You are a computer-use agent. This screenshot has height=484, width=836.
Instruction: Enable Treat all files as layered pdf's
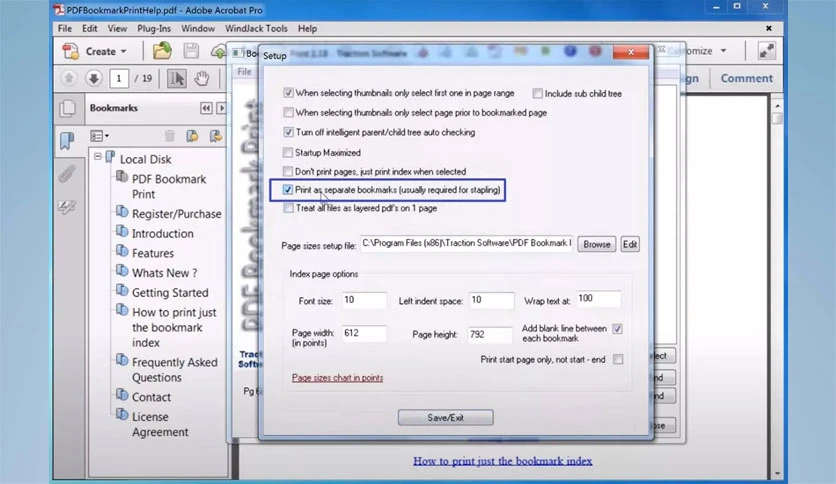(x=288, y=208)
